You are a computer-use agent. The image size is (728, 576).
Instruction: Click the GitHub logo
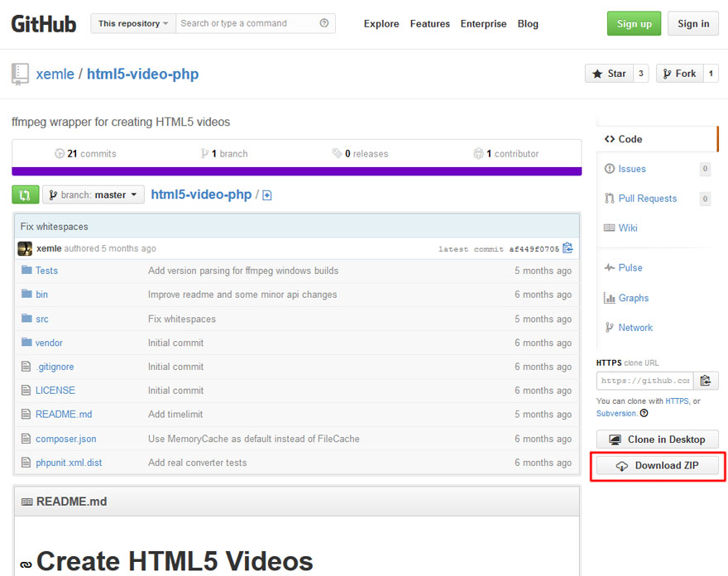point(44,24)
